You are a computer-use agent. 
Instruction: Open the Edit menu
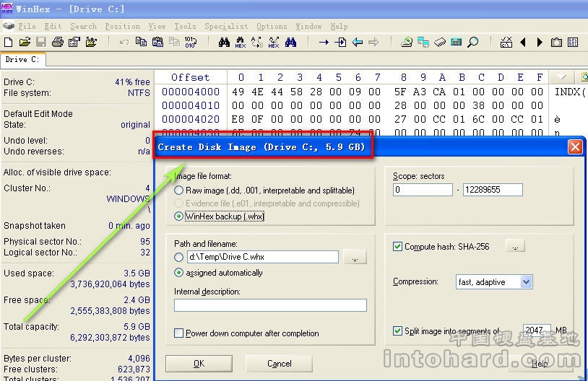53,26
